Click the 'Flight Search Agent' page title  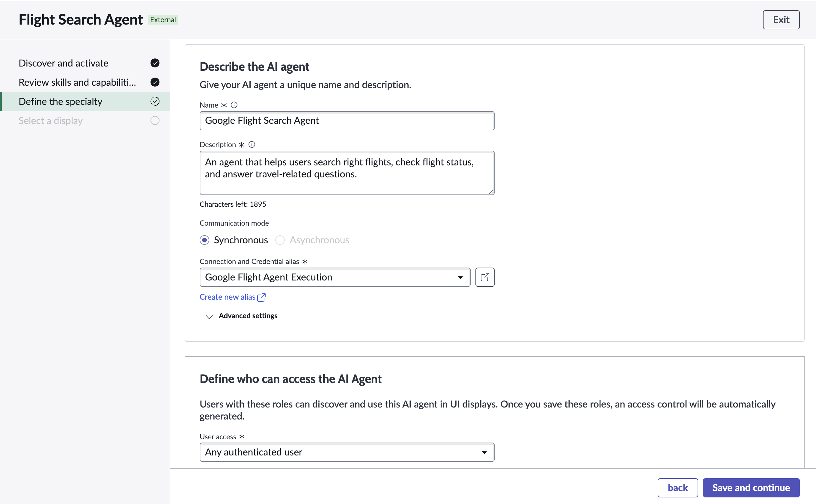81,20
